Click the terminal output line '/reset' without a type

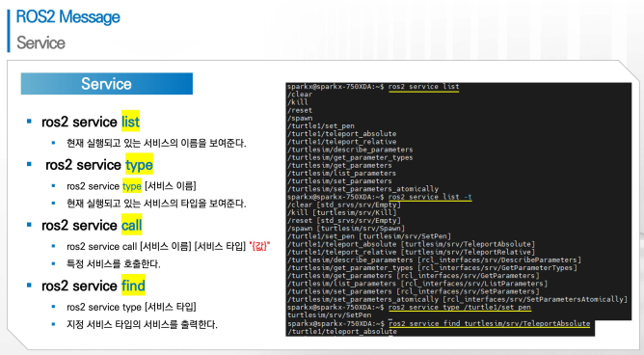coord(300,110)
